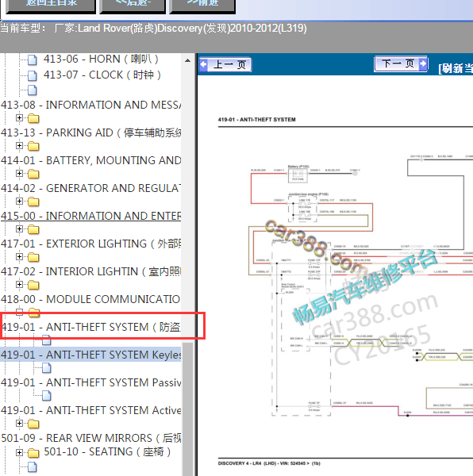Click the document icon just before 413-08 INFORMATION AND MESSA
Viewport: 473px width, 476px height.
point(33,90)
